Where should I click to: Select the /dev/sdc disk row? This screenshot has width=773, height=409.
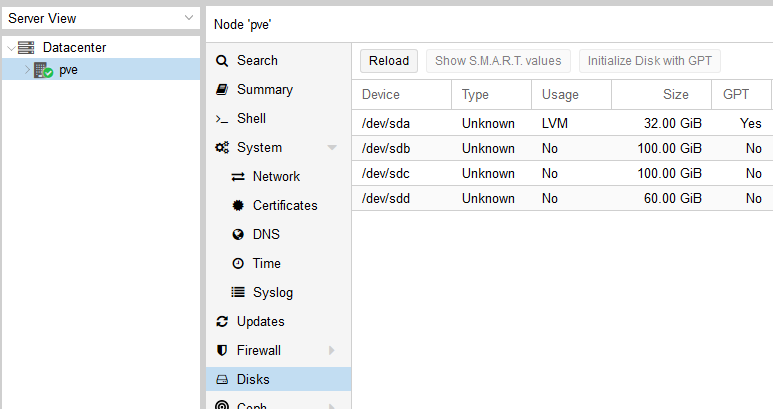(x=562, y=173)
